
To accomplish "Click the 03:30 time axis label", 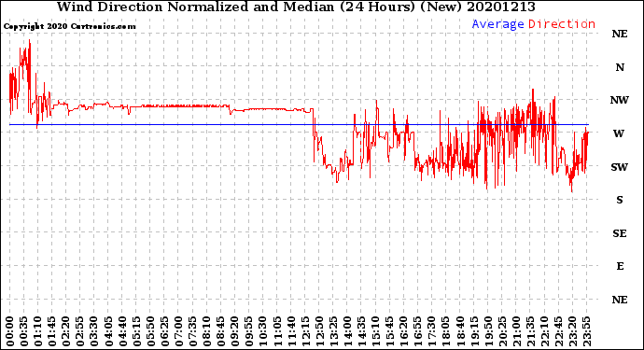I will tap(94, 330).
